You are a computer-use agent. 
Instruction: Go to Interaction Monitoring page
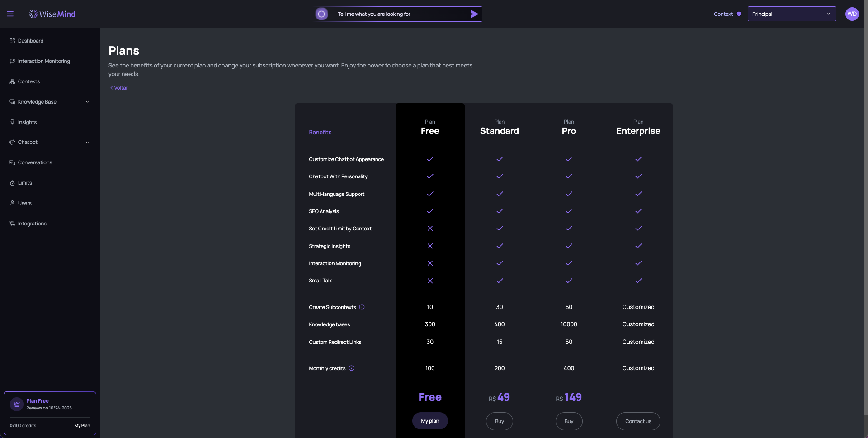coord(44,61)
